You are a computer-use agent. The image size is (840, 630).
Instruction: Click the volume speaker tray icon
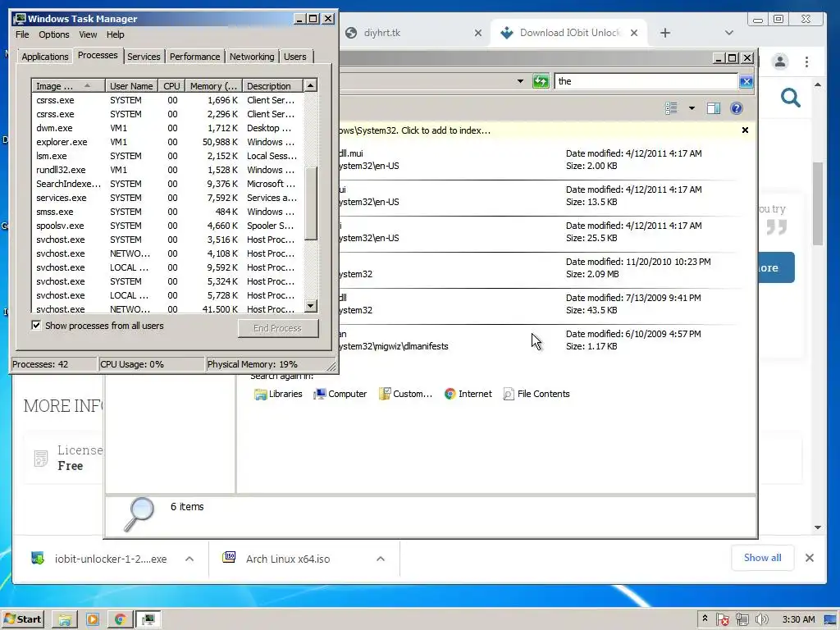coord(761,619)
